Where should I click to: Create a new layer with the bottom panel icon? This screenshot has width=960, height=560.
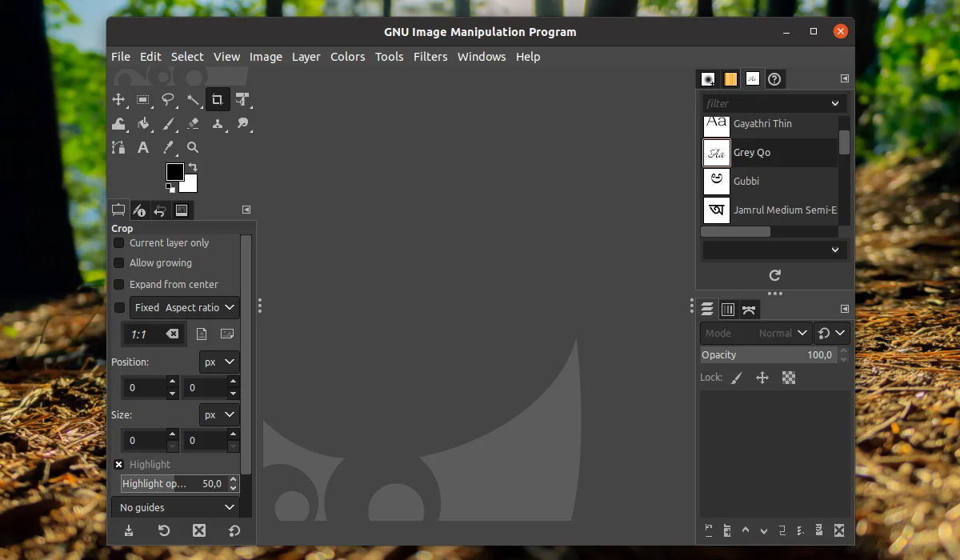tap(708, 530)
